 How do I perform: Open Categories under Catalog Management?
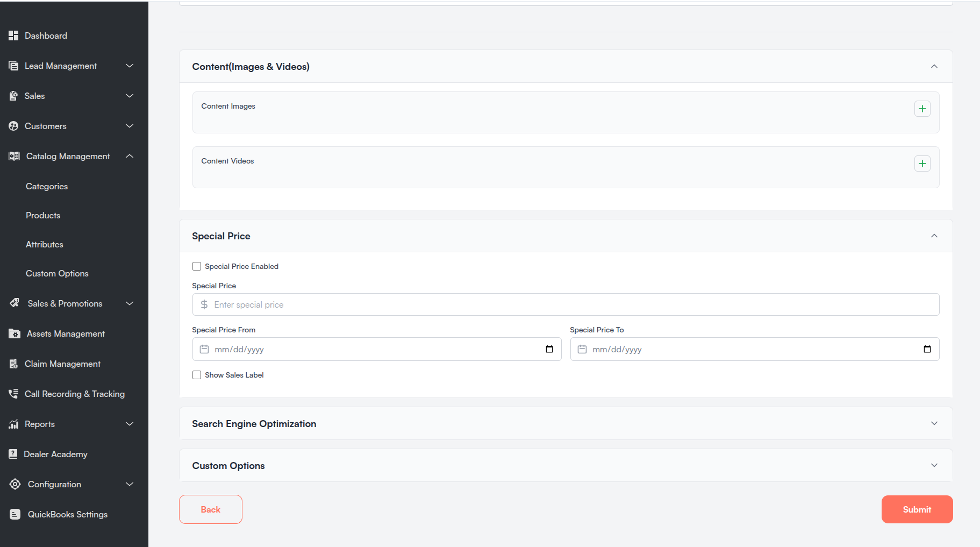pos(47,186)
